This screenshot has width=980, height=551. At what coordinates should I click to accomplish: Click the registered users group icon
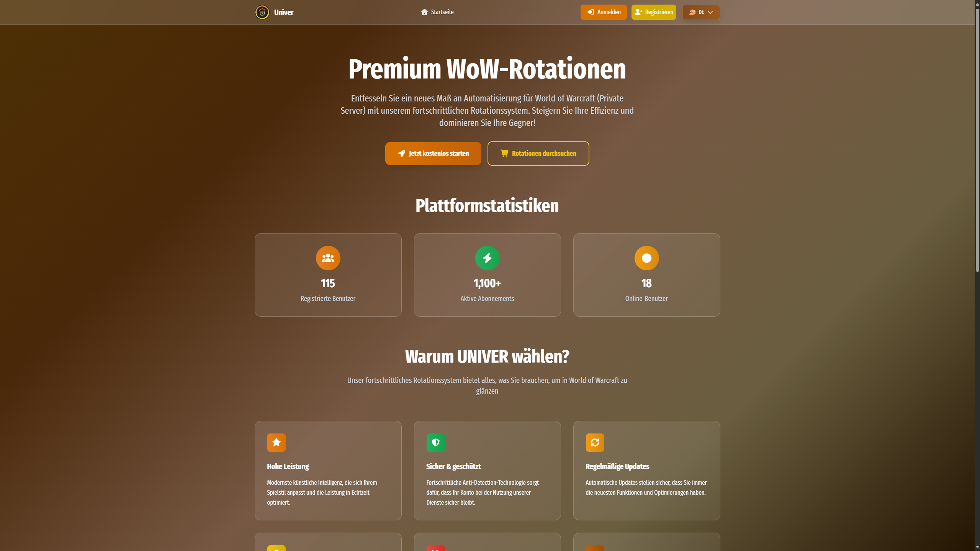(x=328, y=258)
